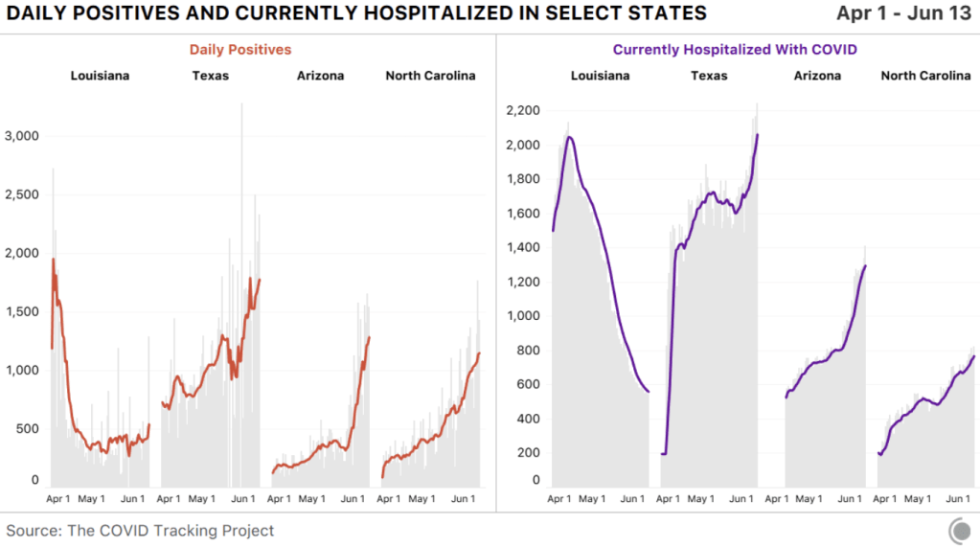Image resolution: width=980 pixels, height=546 pixels.
Task: Choose Arizona label under Currently Hospitalized
Action: (x=817, y=76)
